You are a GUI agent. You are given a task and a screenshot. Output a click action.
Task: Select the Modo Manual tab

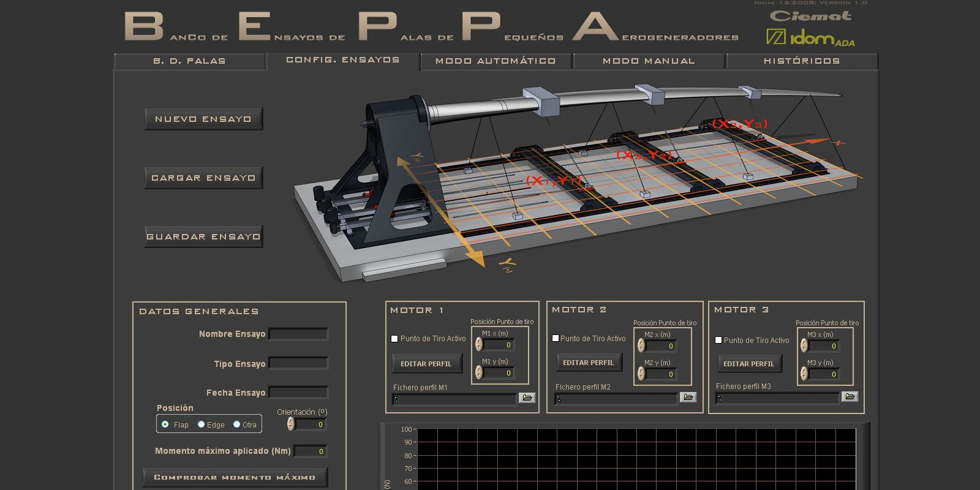649,61
